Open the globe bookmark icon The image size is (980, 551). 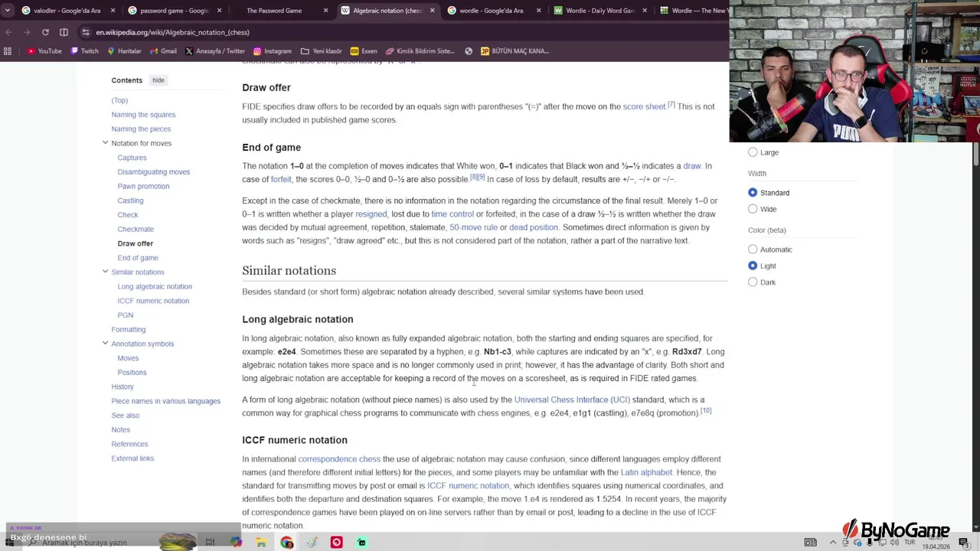pos(469,51)
